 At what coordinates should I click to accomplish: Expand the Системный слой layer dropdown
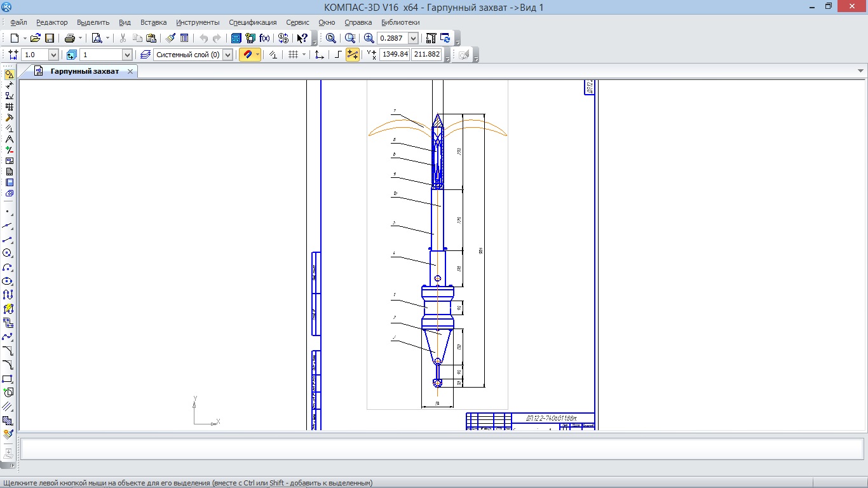(x=228, y=55)
